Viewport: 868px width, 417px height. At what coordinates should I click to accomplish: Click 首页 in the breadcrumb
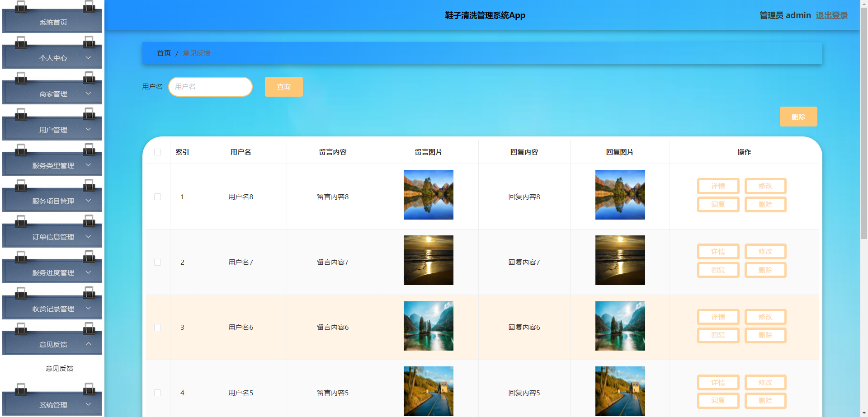[x=163, y=53]
